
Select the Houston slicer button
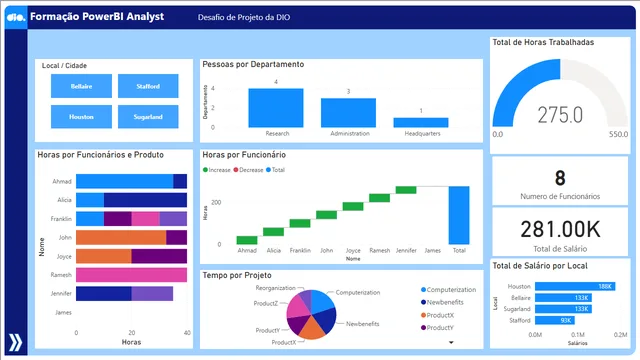coord(81,117)
